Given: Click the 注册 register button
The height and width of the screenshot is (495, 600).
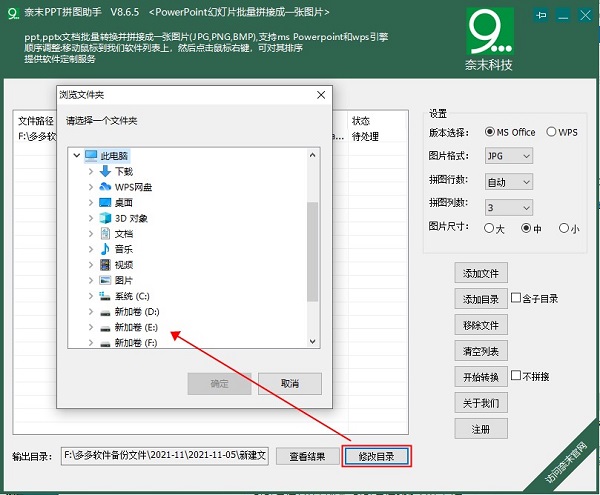Looking at the screenshot, I should click(x=481, y=429).
